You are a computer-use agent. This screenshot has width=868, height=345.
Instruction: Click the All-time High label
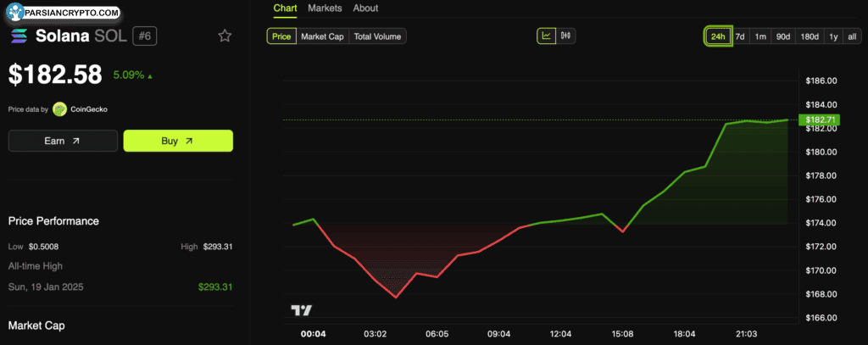[36, 266]
